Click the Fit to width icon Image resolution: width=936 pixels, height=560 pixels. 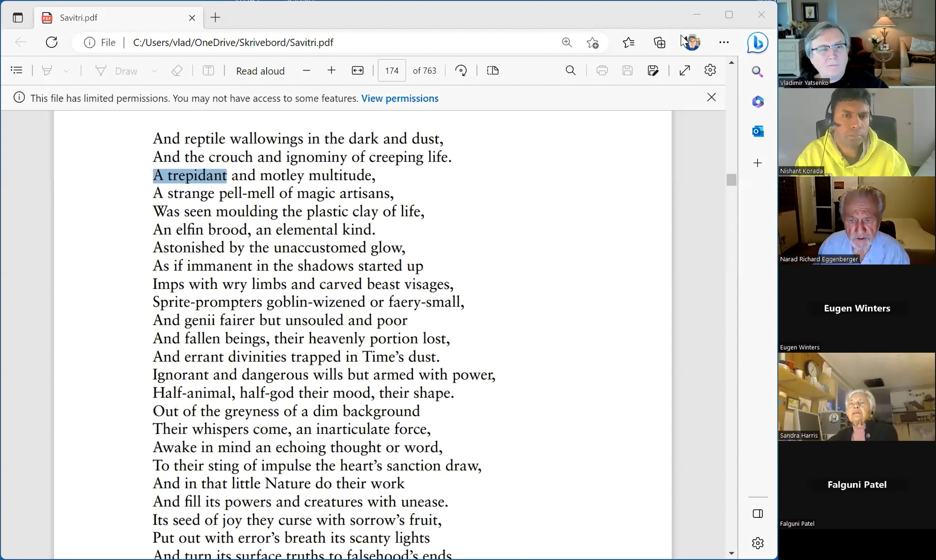point(357,71)
